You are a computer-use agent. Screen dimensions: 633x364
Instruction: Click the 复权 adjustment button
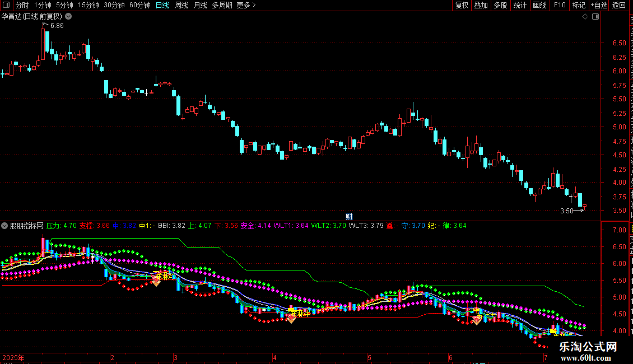coord(462,5)
